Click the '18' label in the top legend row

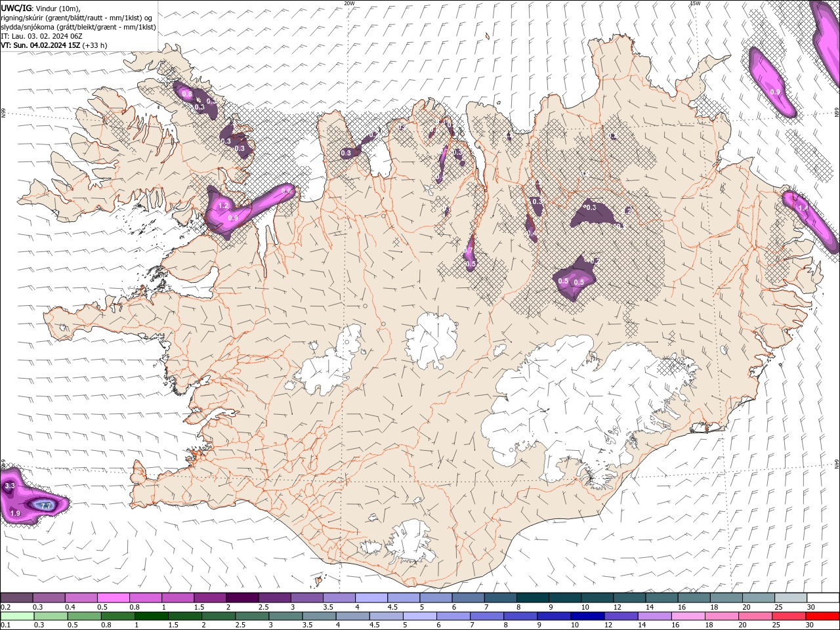(713, 607)
